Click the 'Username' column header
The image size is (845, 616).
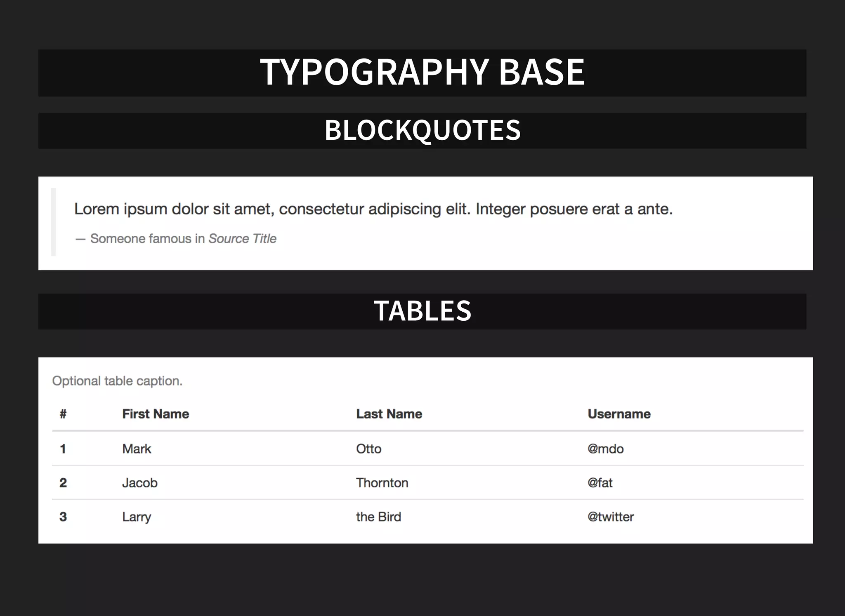point(619,414)
